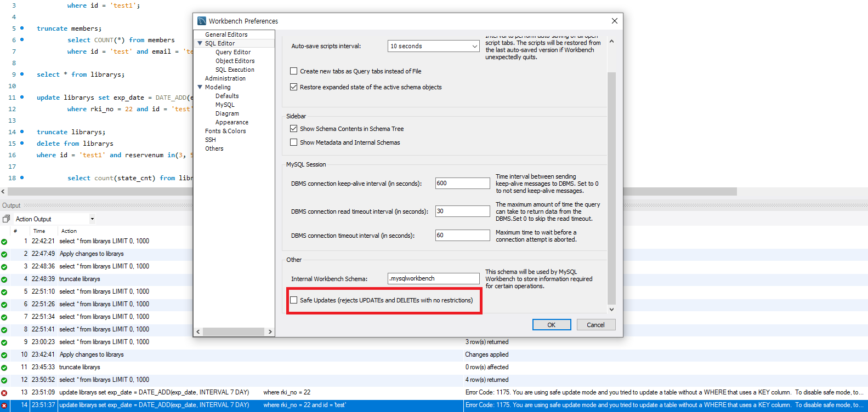Click '3 row(s) returned' message in output
The height and width of the screenshot is (412, 868).
487,342
